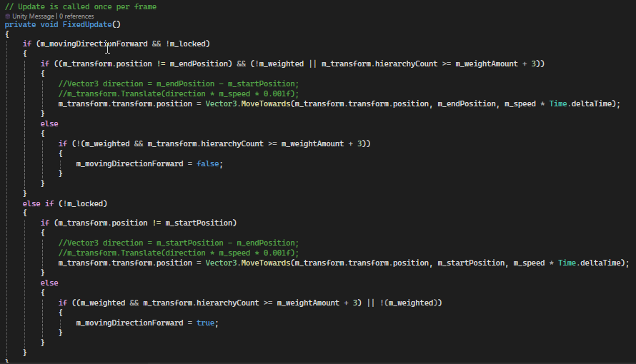Click the 'true' keyword
The width and height of the screenshot is (636, 364).
coord(205,323)
